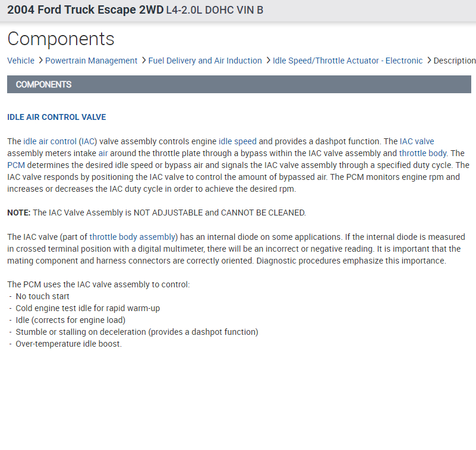The height and width of the screenshot is (450, 476).
Task: Go to the Vehicle breadcrumb
Action: tap(21, 61)
